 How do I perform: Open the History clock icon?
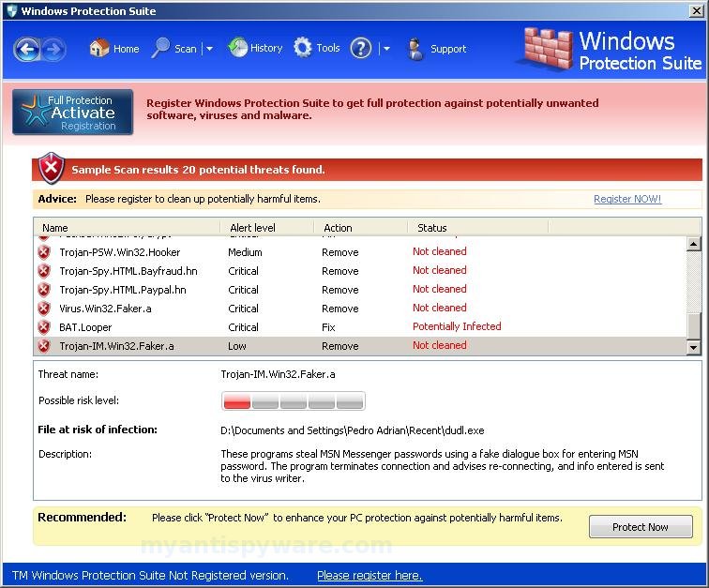[x=238, y=47]
